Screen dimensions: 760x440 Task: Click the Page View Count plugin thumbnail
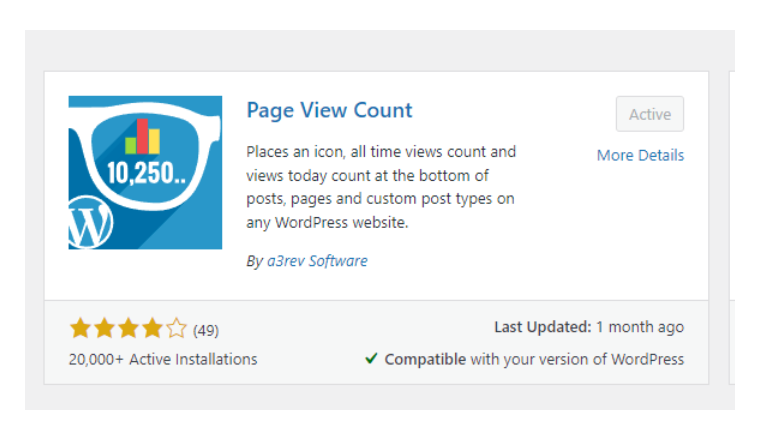point(145,172)
